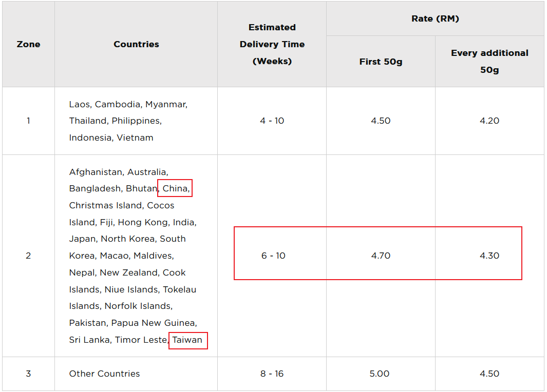Select the "5.00" first 50g rate

[x=379, y=374]
